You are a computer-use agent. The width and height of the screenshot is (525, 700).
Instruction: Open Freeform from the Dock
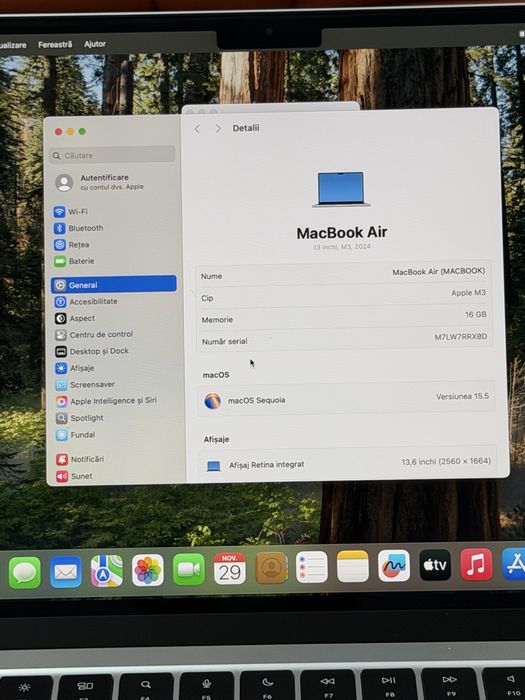[394, 566]
